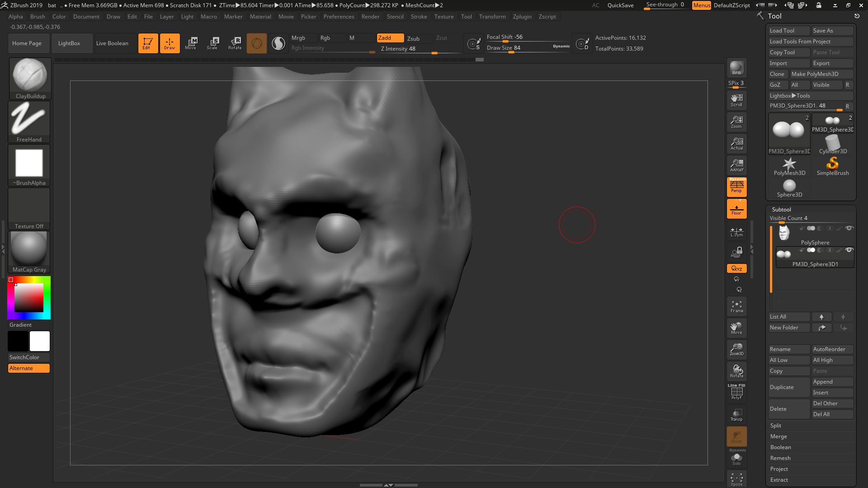The height and width of the screenshot is (488, 868).
Task: Move subtool up with arrow button
Action: coord(821,317)
